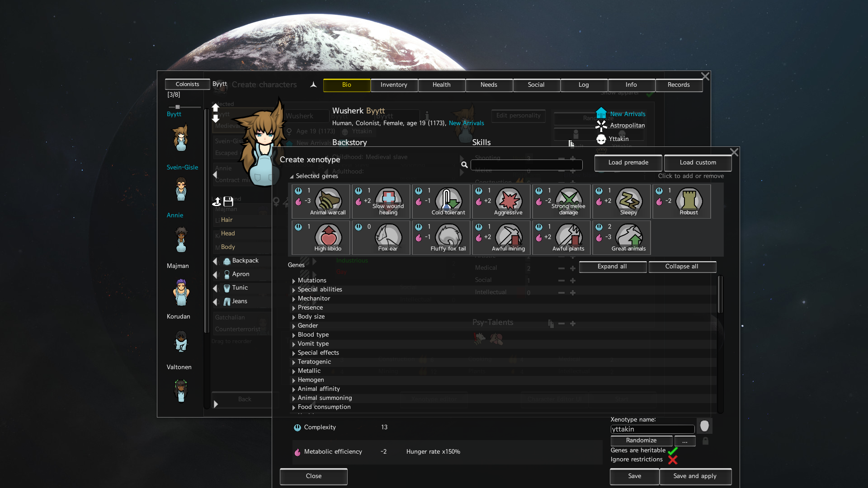Click in the gene search field

[526, 165]
